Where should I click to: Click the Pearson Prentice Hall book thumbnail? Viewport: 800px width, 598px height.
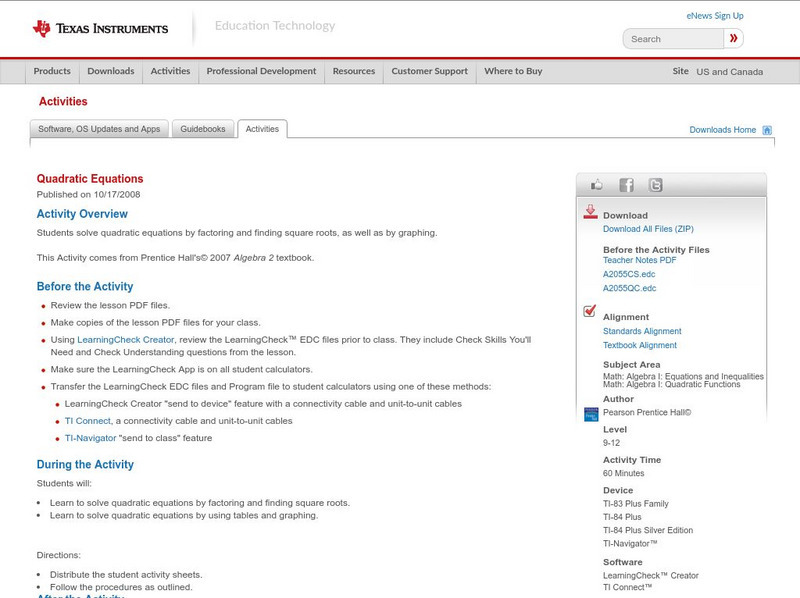click(x=591, y=414)
